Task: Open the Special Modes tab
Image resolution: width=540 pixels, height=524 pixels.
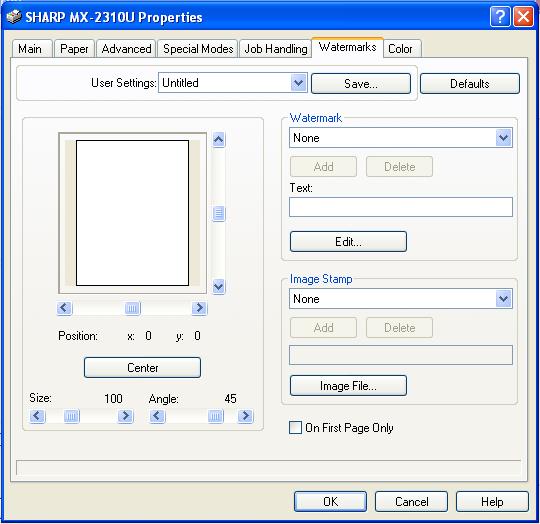Action: 198,49
